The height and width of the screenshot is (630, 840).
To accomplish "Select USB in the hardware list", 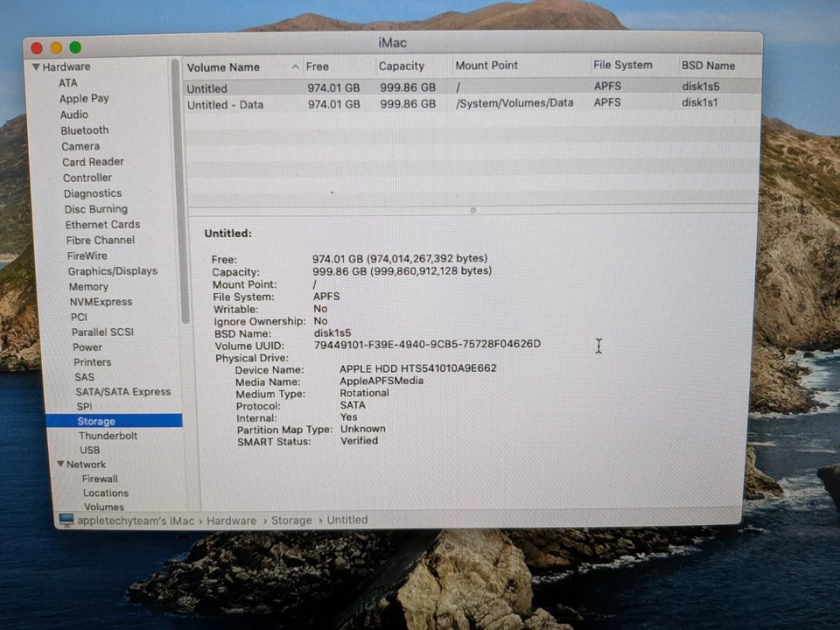I will pos(89,449).
